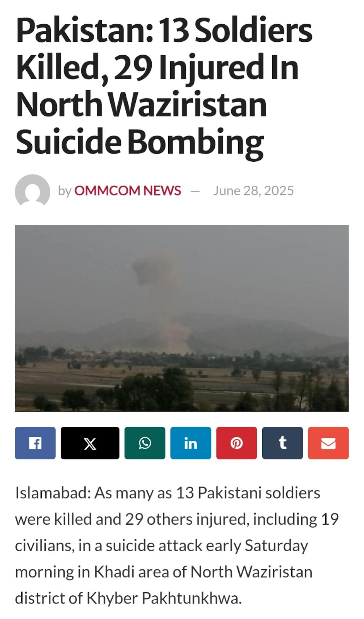Share the article via WhatsApp
The image size is (364, 619).
point(145,443)
